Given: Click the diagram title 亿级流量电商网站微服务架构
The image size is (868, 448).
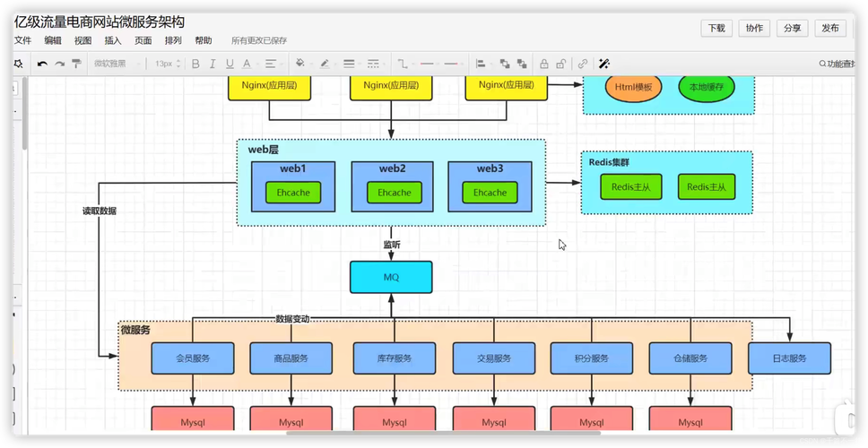Looking at the screenshot, I should (x=100, y=22).
